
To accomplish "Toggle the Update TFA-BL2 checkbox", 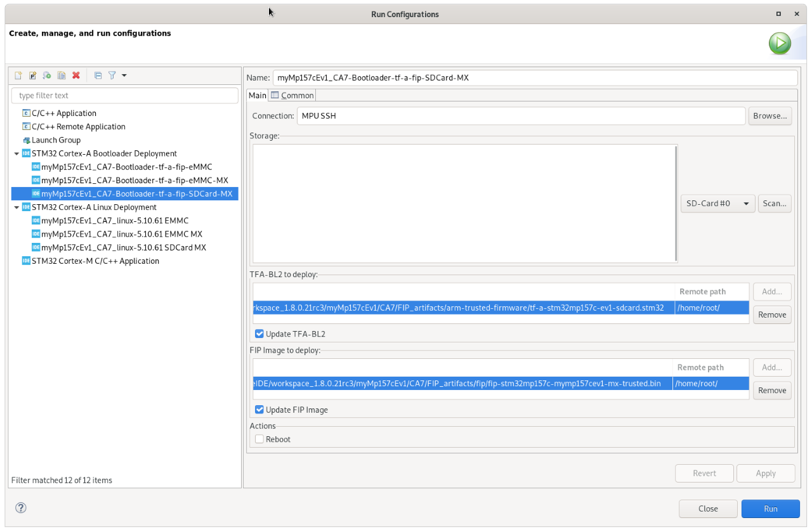I will [x=259, y=334].
